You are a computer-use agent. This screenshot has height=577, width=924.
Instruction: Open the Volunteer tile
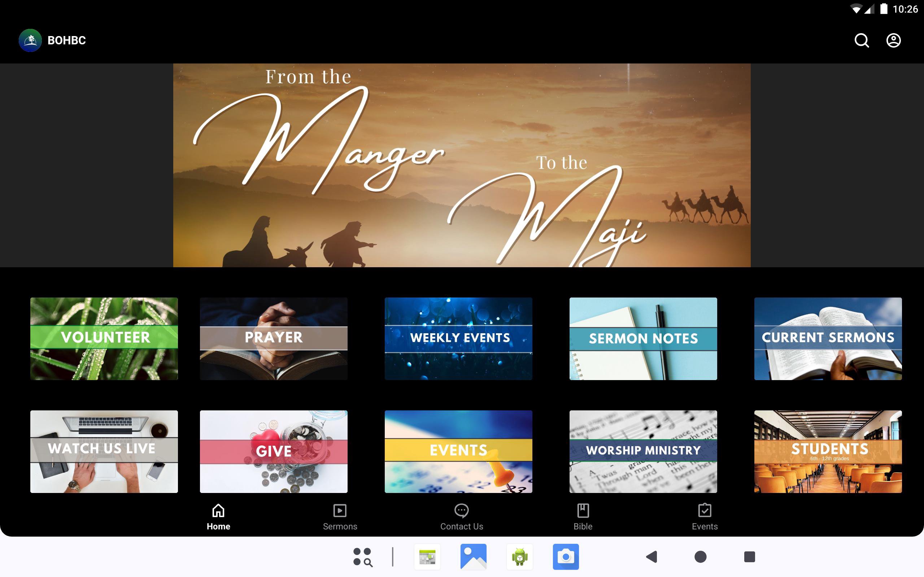pyautogui.click(x=104, y=339)
